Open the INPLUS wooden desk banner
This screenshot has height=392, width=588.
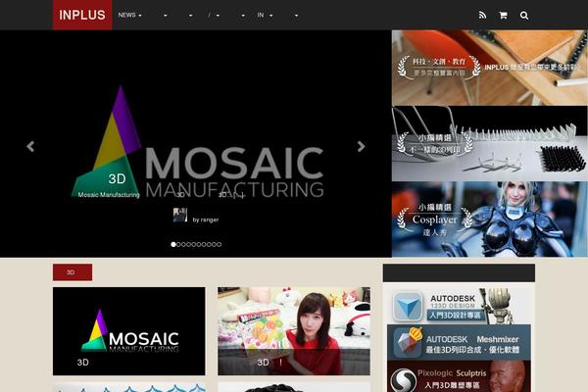490,68
